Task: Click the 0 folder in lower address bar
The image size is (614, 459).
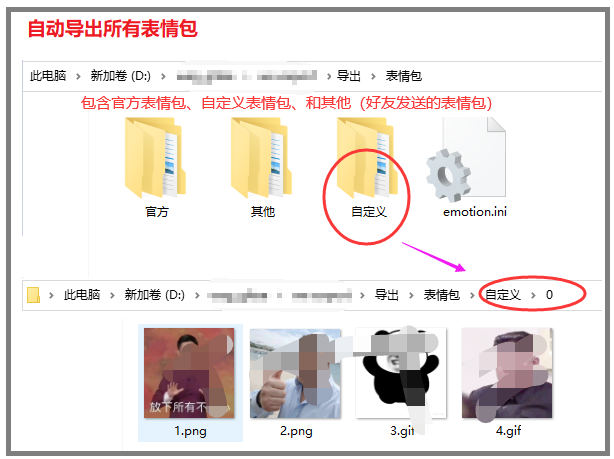Action: tap(549, 295)
